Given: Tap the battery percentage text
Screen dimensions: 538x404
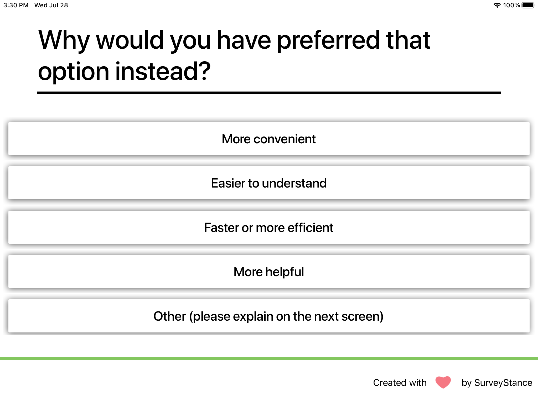Looking at the screenshot, I should [512, 5].
